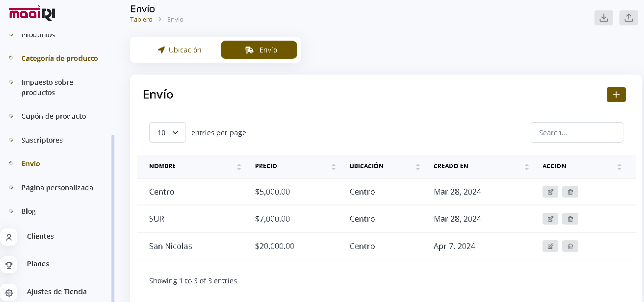This screenshot has width=644, height=302.
Task: Open the Planes section
Action: [38, 264]
